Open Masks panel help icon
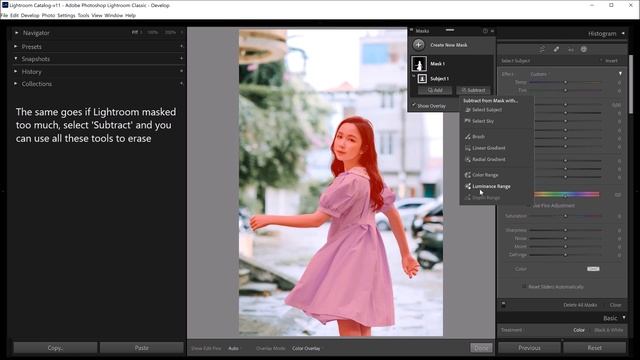 click(485, 31)
